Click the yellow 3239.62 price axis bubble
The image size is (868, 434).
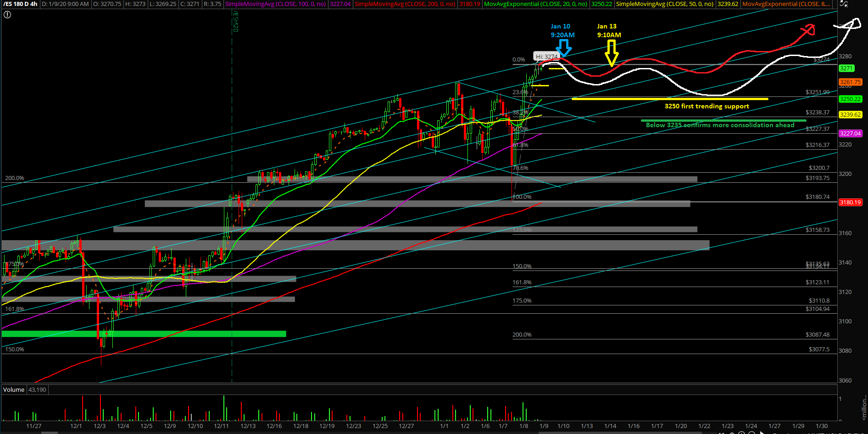[851, 115]
